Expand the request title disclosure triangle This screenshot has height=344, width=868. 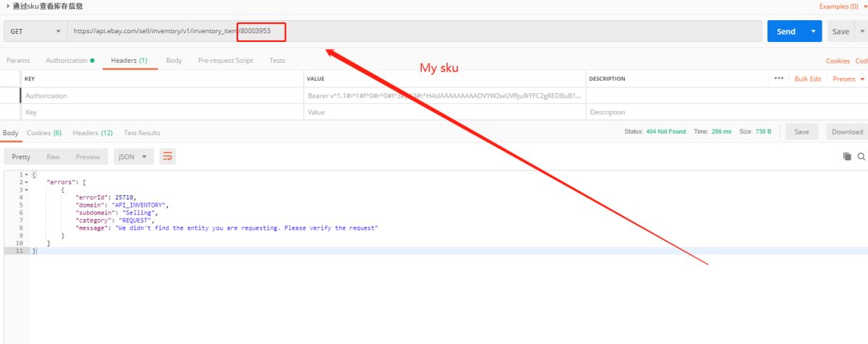[7, 6]
